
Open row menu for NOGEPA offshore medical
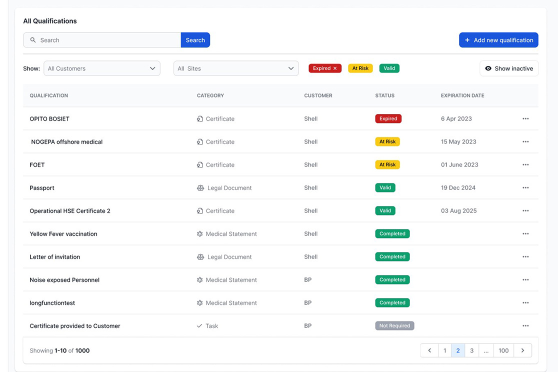[x=525, y=142]
